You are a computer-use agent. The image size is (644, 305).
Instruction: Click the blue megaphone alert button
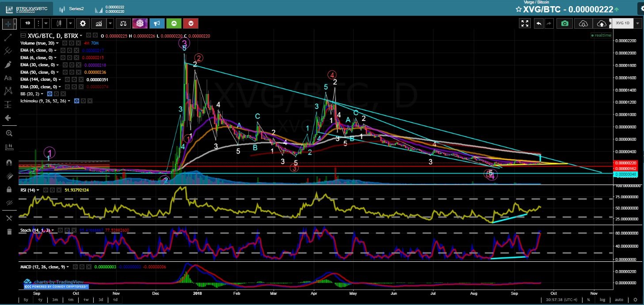click(x=157, y=23)
